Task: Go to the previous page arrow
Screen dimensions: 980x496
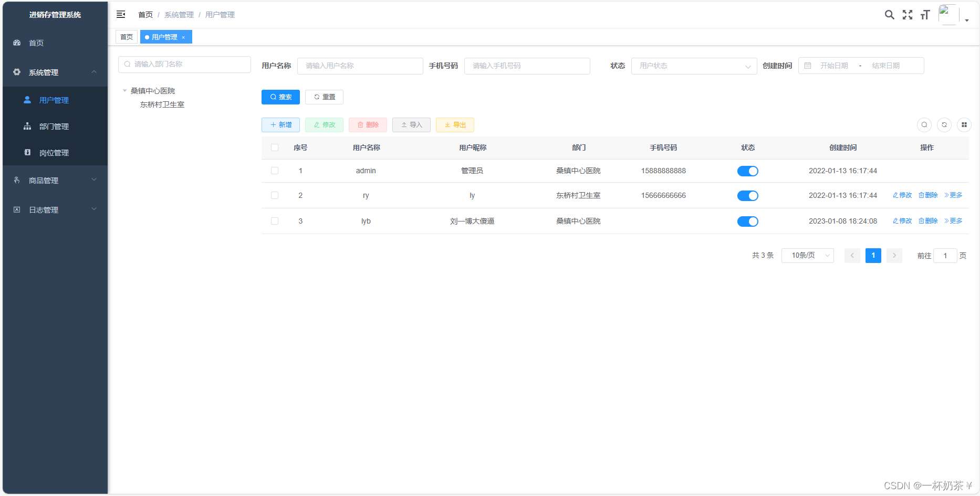Action: click(x=852, y=256)
